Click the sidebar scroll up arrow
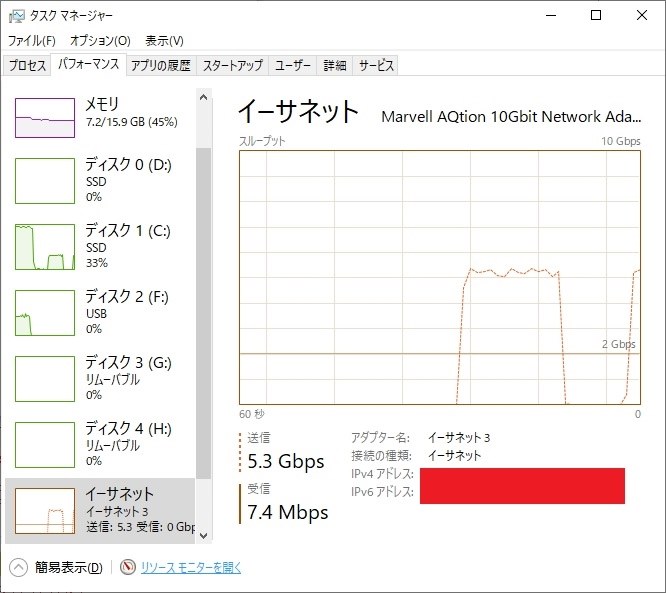Viewport: 666px width, 593px height. point(203,97)
